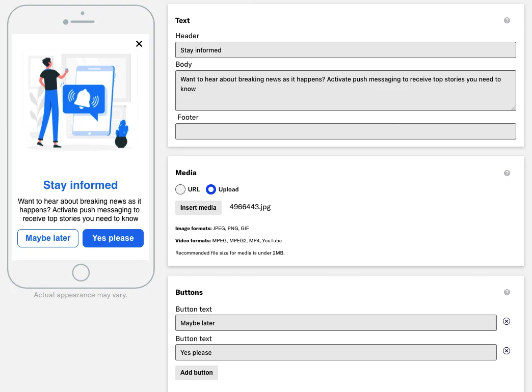Select the URL media source option
532x392 pixels.
[180, 189]
